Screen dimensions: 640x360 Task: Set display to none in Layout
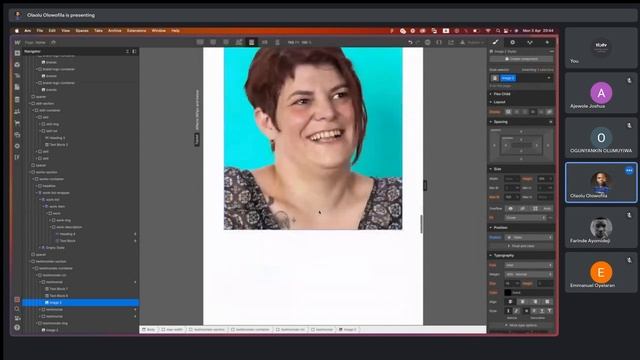tap(549, 112)
